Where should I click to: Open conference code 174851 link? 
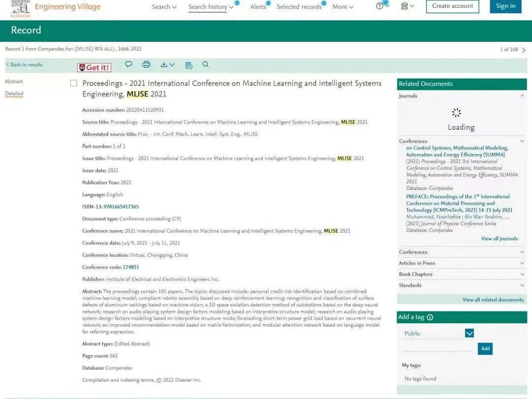[x=131, y=267]
